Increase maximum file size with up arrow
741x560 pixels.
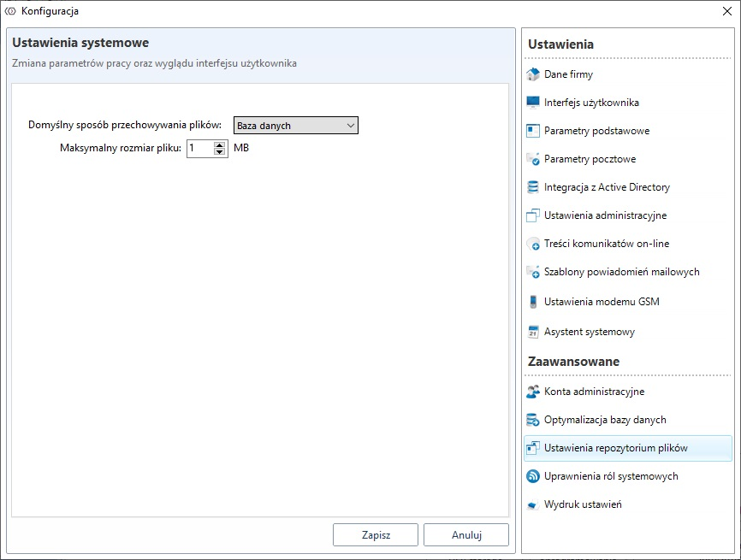click(219, 144)
